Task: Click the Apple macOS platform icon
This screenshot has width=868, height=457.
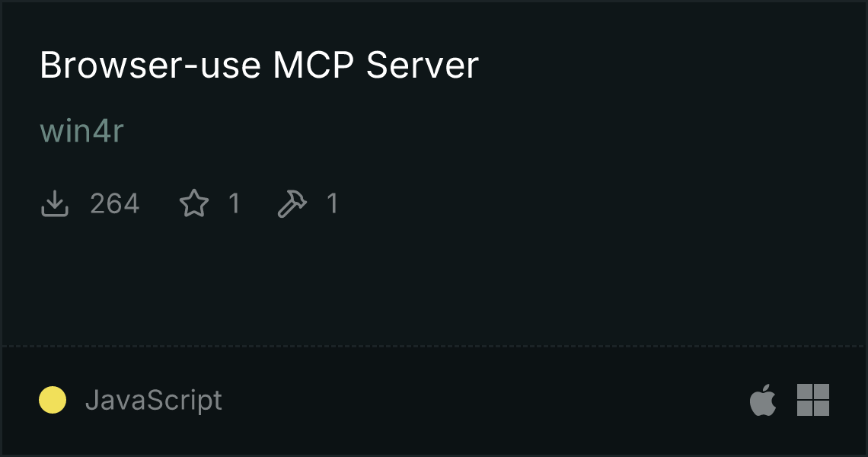Action: (x=763, y=399)
